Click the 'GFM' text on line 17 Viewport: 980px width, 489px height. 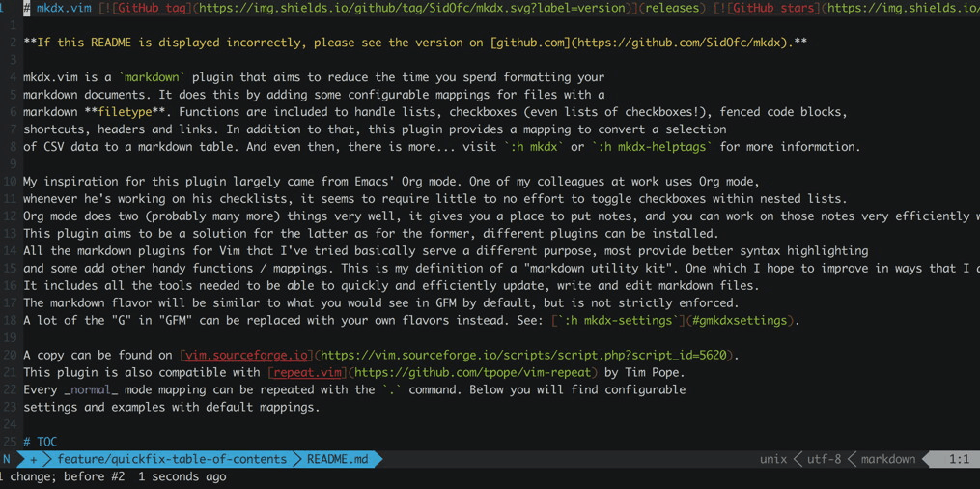click(x=476, y=303)
